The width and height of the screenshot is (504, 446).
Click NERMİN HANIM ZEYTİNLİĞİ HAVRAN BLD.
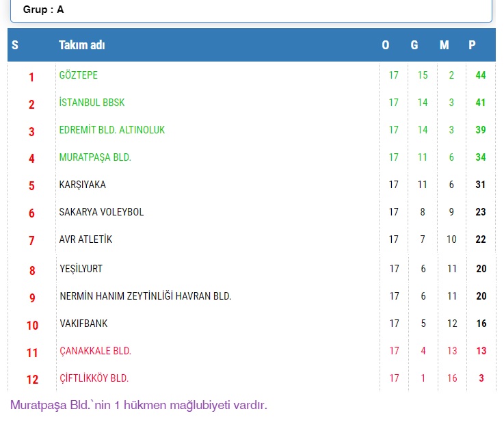pos(145,296)
